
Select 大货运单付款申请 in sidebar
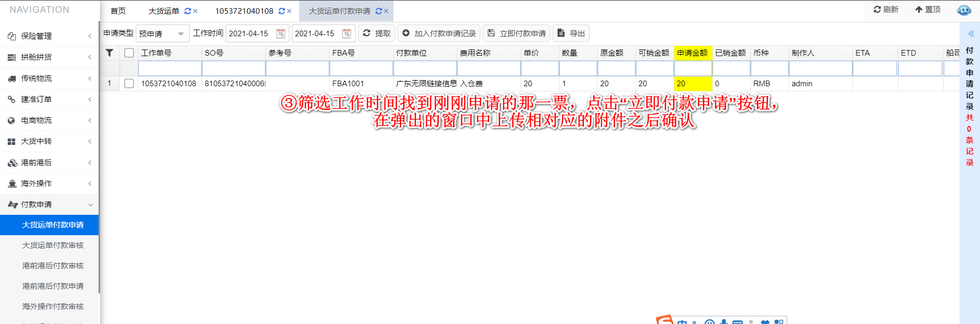tap(50, 225)
